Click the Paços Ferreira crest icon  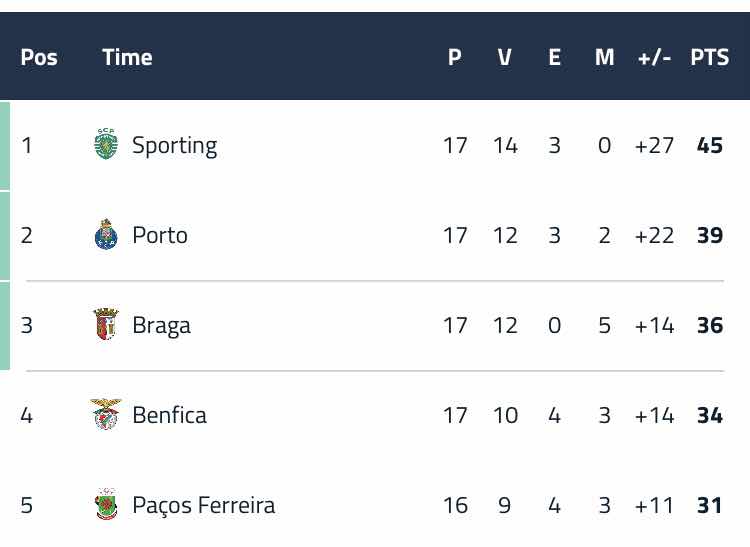(x=106, y=504)
